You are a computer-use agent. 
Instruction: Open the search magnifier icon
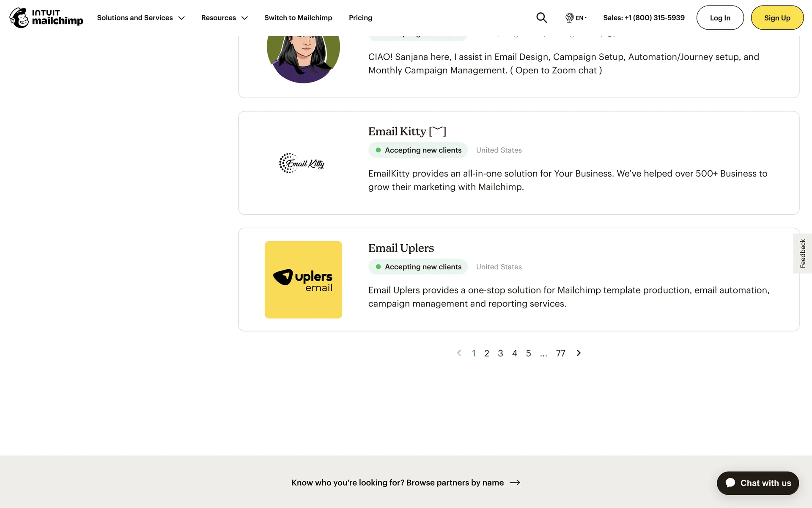tap(541, 18)
